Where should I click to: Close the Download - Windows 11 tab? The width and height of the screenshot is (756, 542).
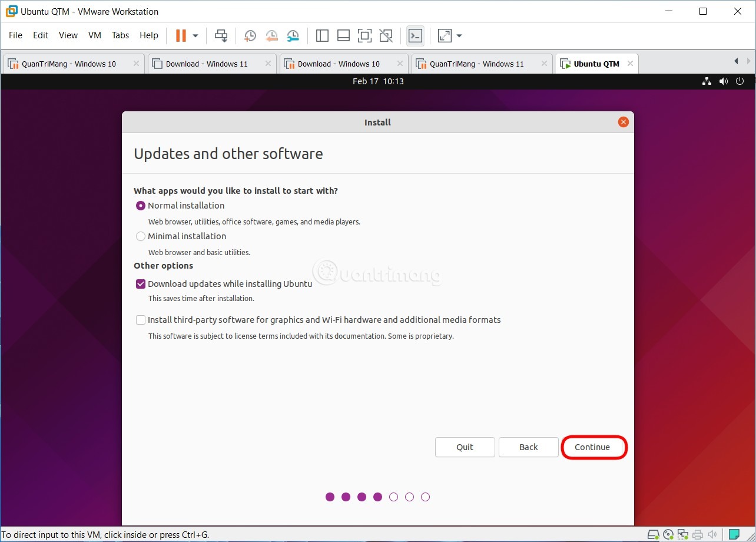coord(268,64)
